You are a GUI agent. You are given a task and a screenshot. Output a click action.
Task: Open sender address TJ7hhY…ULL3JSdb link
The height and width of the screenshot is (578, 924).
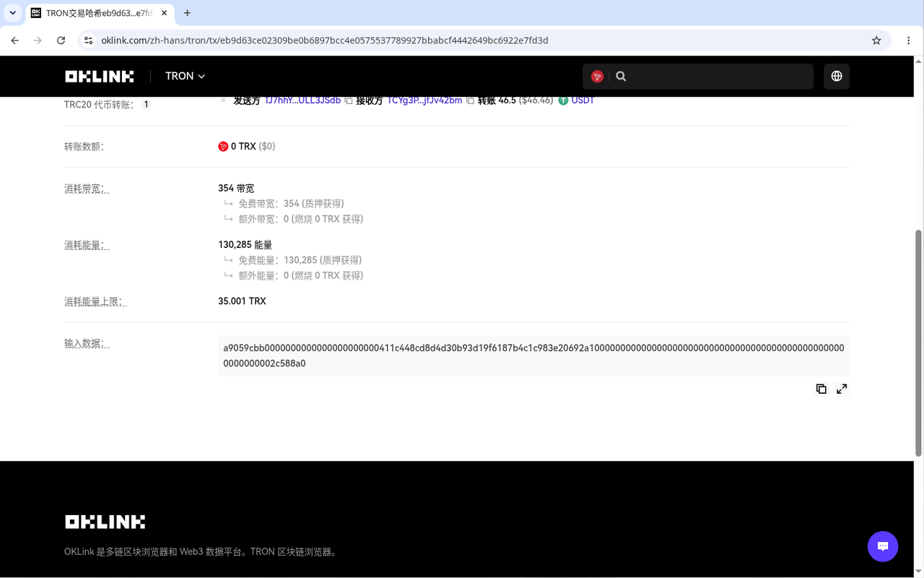302,100
